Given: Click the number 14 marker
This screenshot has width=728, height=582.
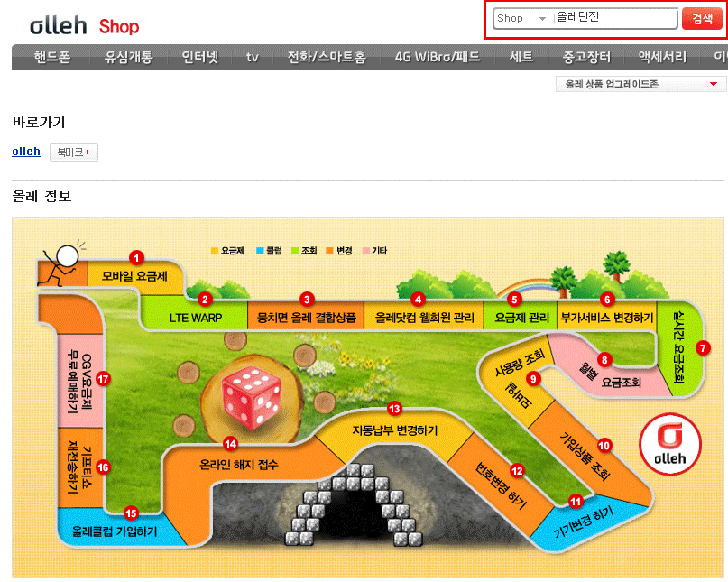Looking at the screenshot, I should point(230,444).
